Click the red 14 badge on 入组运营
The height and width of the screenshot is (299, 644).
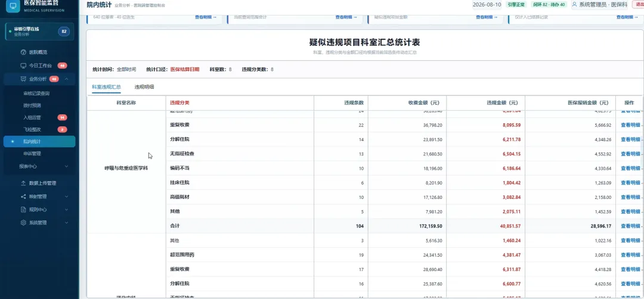point(62,118)
